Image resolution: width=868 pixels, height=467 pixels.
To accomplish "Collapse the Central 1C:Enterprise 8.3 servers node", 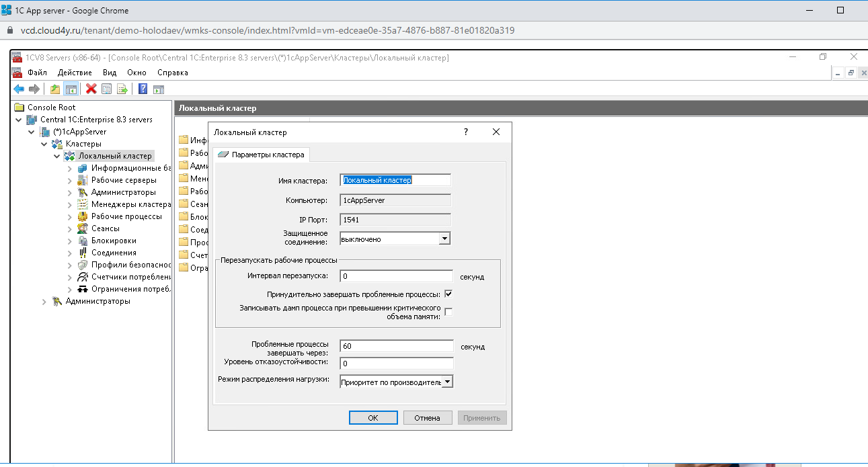I will click(18, 120).
